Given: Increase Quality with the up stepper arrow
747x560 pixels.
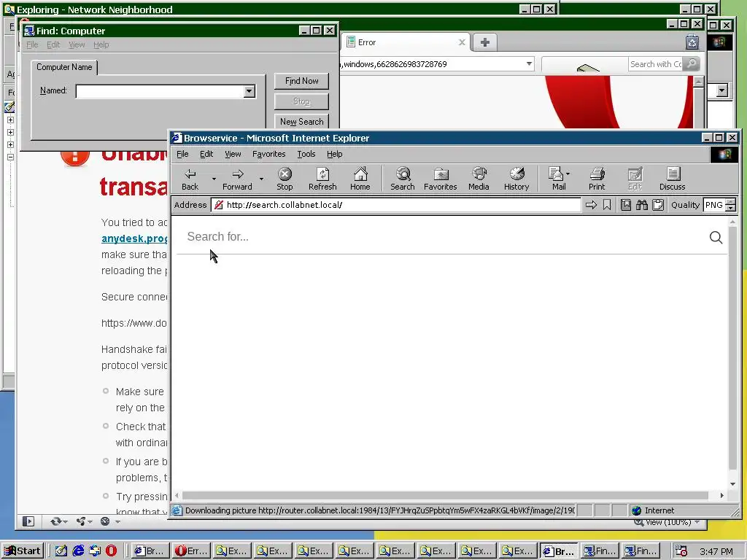Looking at the screenshot, I should [731, 202].
